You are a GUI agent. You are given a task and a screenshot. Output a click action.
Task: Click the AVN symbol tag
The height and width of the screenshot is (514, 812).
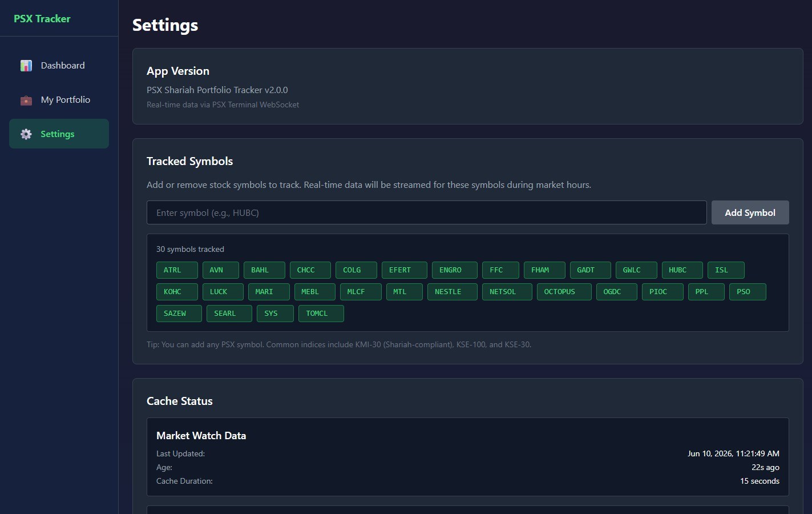(x=221, y=270)
